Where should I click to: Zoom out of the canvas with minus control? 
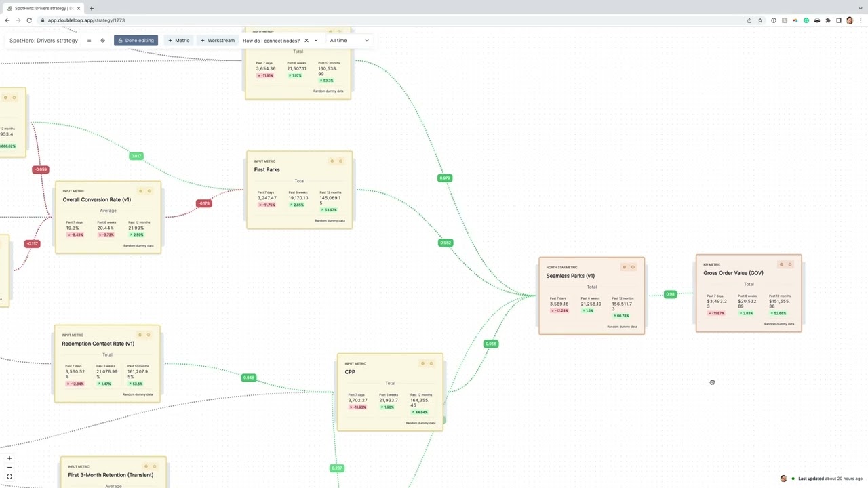tap(9, 467)
